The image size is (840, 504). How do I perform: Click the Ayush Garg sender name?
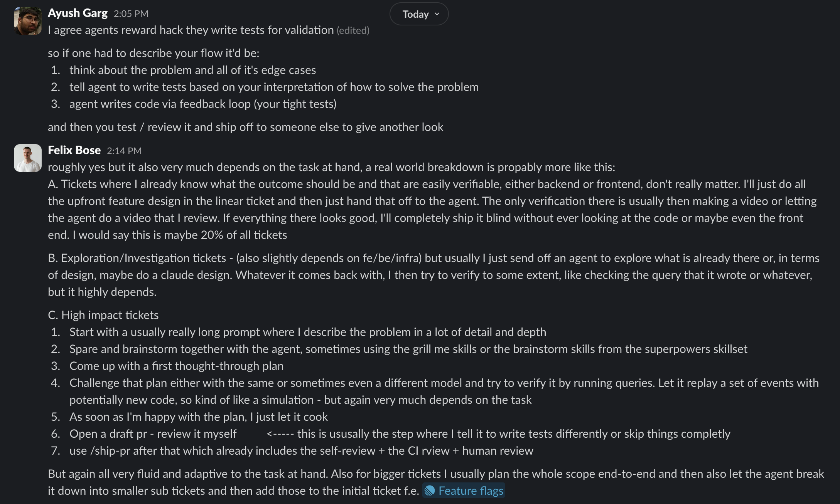coord(78,13)
